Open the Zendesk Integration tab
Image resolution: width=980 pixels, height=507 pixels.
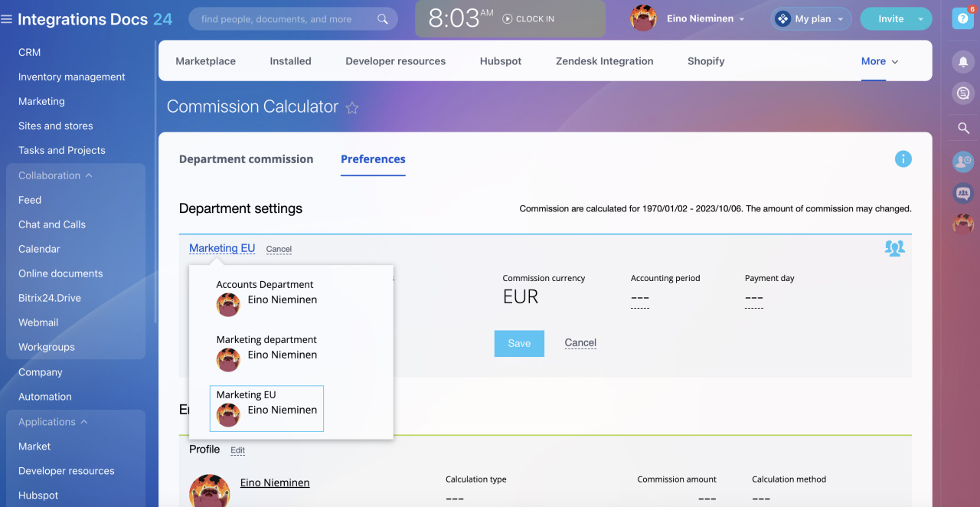click(x=604, y=61)
